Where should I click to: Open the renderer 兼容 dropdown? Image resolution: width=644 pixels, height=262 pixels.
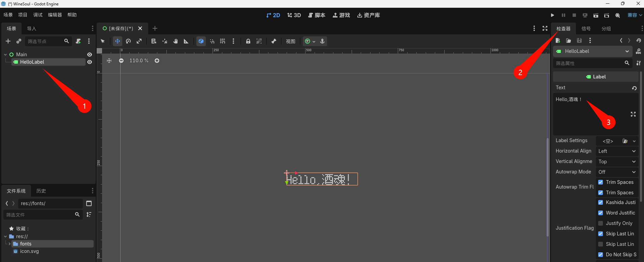(635, 15)
